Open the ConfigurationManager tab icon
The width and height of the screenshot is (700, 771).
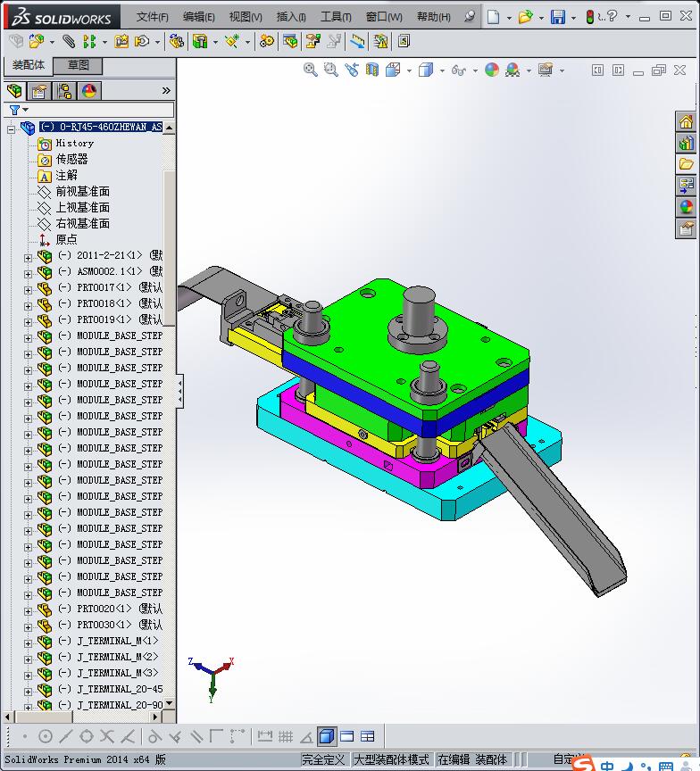click(x=64, y=91)
